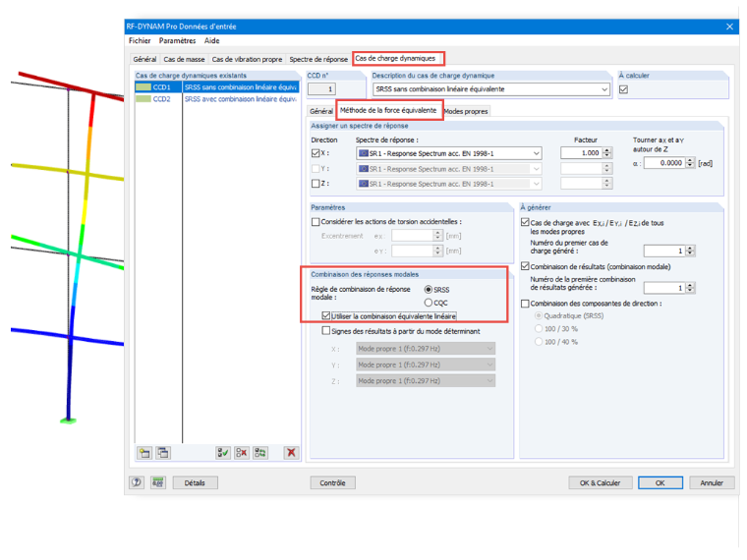Switch to Cas de vibration propre tab
This screenshot has width=747, height=560.
click(247, 59)
